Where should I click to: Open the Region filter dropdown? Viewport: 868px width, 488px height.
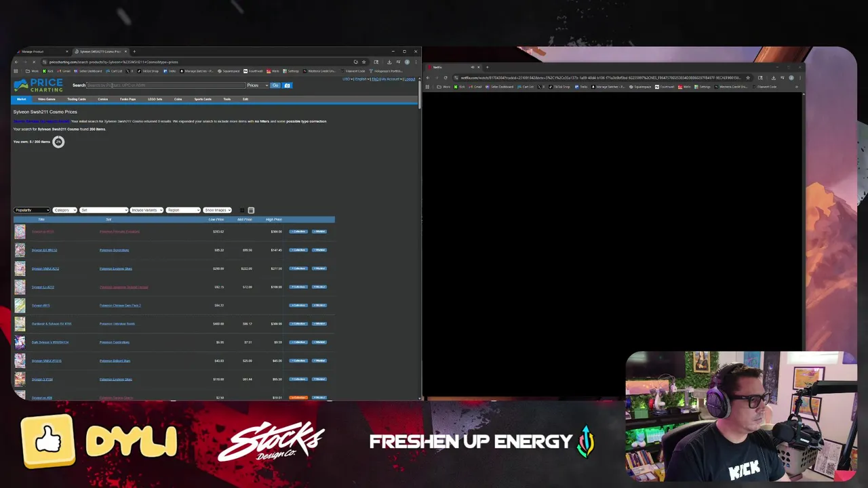183,210
